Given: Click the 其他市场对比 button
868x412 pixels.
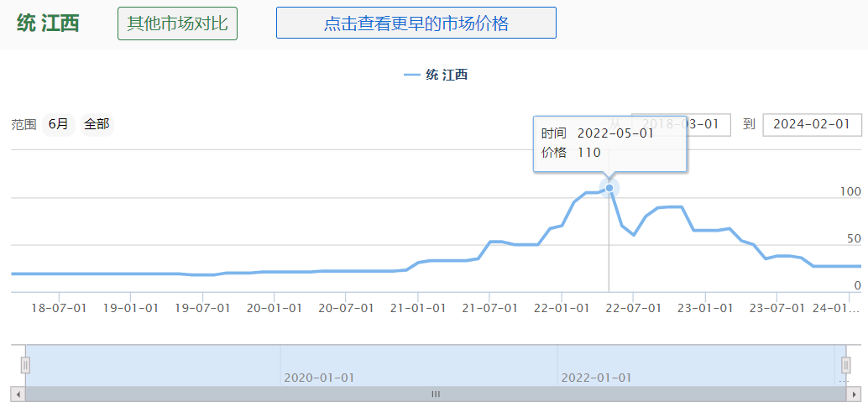Looking at the screenshot, I should (x=177, y=23).
